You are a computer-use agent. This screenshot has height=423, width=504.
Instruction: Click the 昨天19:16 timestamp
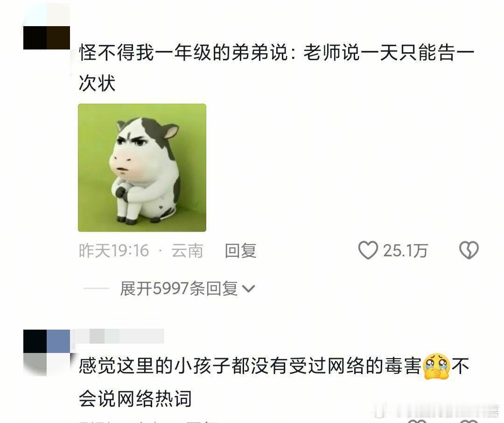pyautogui.click(x=114, y=251)
